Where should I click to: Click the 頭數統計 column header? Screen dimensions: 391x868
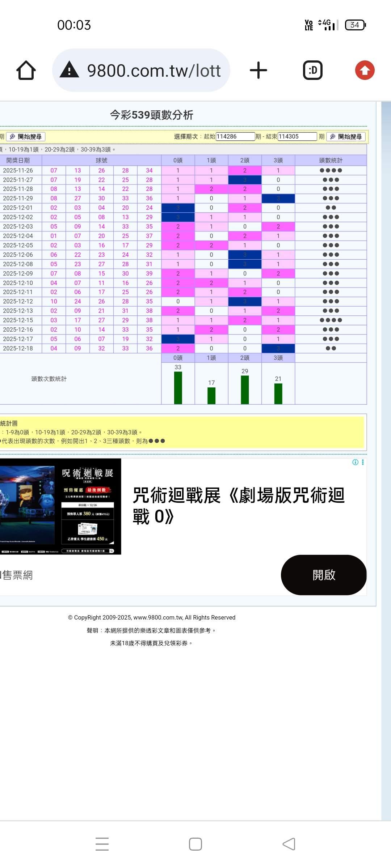pyautogui.click(x=331, y=161)
